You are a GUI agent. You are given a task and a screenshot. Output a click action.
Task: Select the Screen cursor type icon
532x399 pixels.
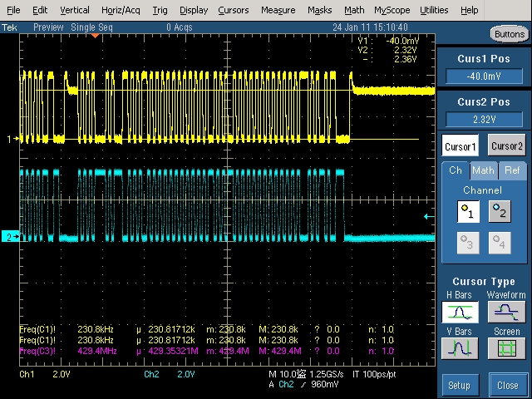click(506, 348)
